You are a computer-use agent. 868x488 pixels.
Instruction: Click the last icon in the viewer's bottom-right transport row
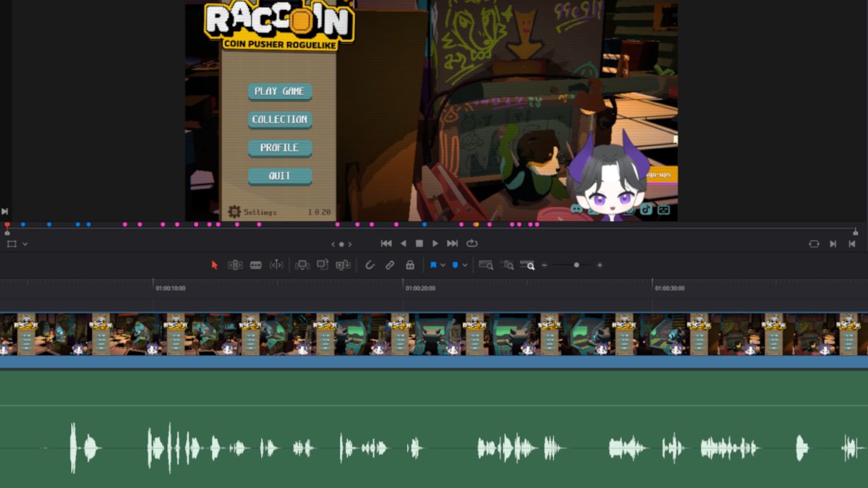click(852, 244)
